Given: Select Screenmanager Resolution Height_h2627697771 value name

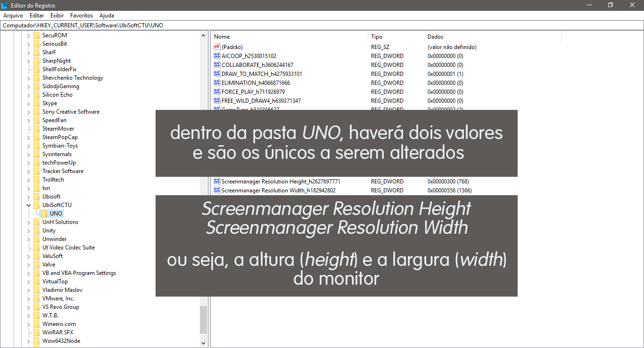Looking at the screenshot, I should (x=281, y=181).
